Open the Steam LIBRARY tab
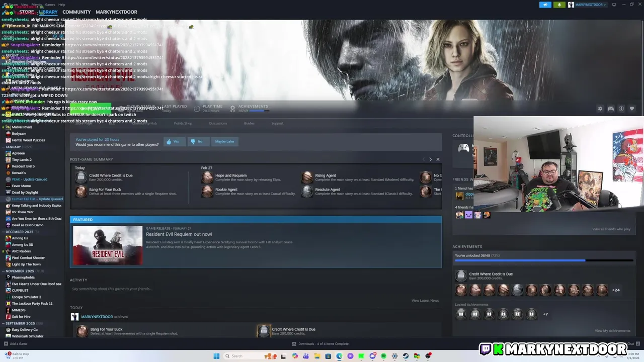This screenshot has width=644, height=362. (48, 12)
